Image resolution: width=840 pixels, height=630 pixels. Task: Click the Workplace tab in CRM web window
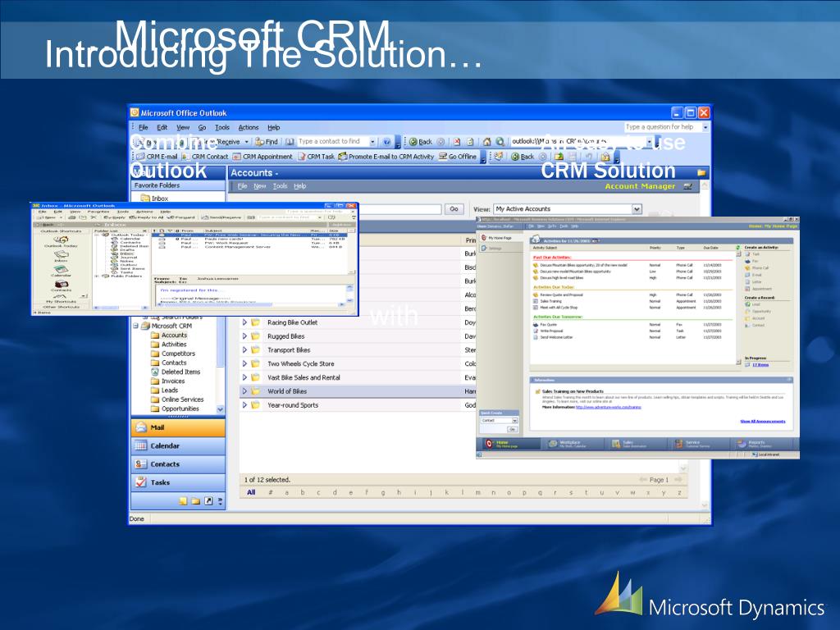(x=571, y=444)
